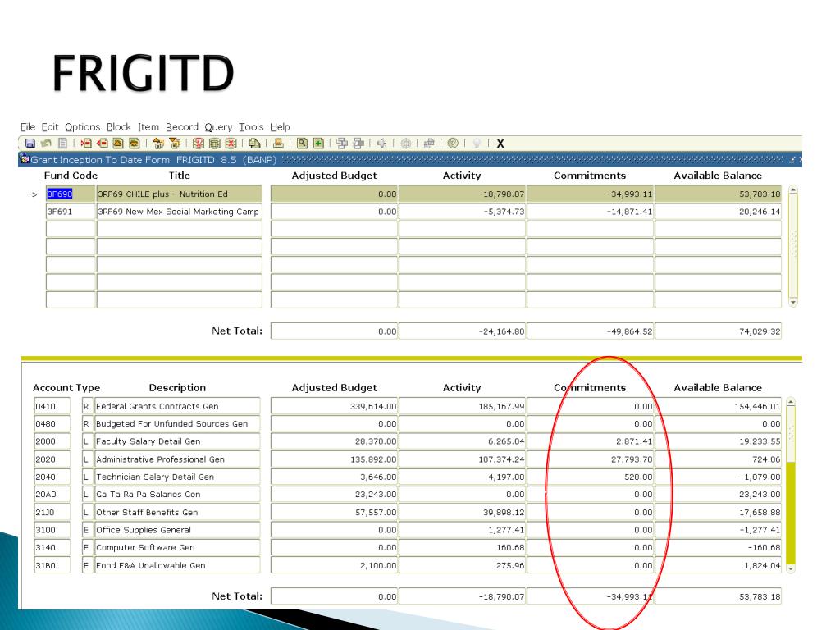Exit form with X toolbar icon

click(x=500, y=144)
